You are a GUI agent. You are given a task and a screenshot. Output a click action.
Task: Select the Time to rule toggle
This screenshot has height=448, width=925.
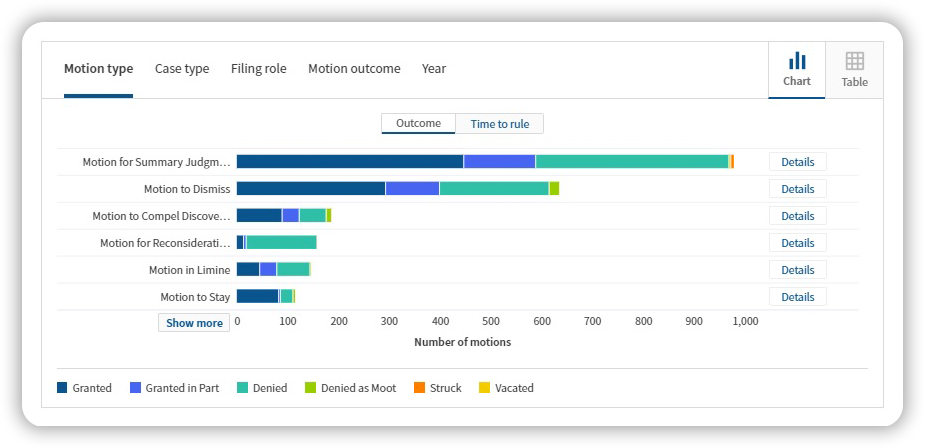pyautogui.click(x=500, y=124)
